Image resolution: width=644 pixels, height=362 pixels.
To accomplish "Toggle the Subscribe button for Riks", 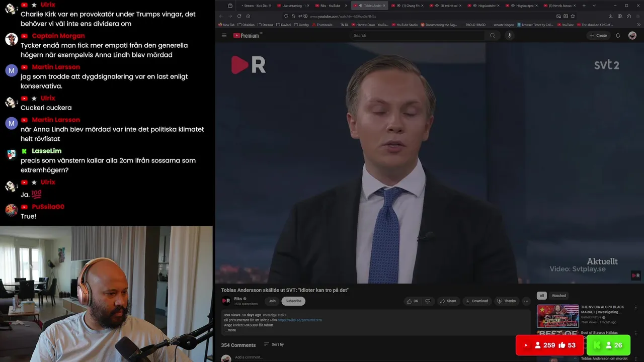I will pos(293,301).
